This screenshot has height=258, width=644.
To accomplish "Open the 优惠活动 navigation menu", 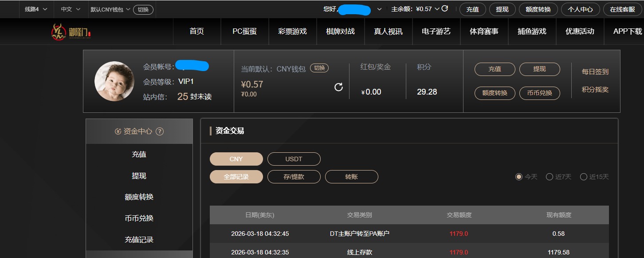I will [580, 31].
